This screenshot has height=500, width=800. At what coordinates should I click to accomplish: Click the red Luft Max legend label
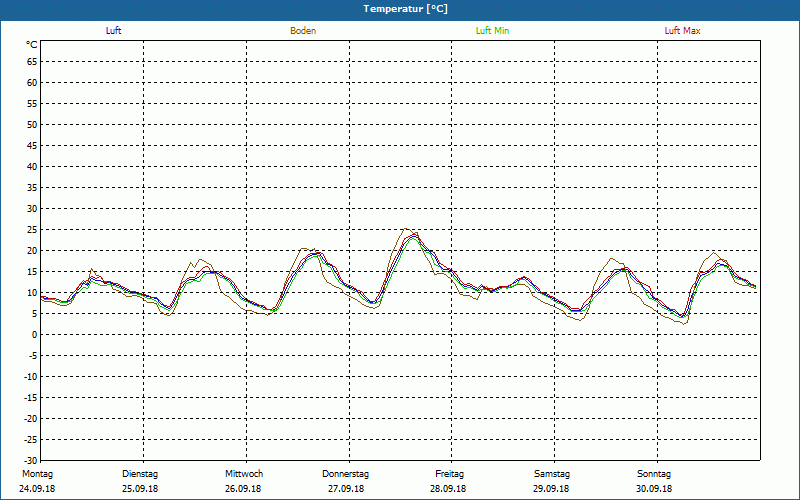coord(682,31)
